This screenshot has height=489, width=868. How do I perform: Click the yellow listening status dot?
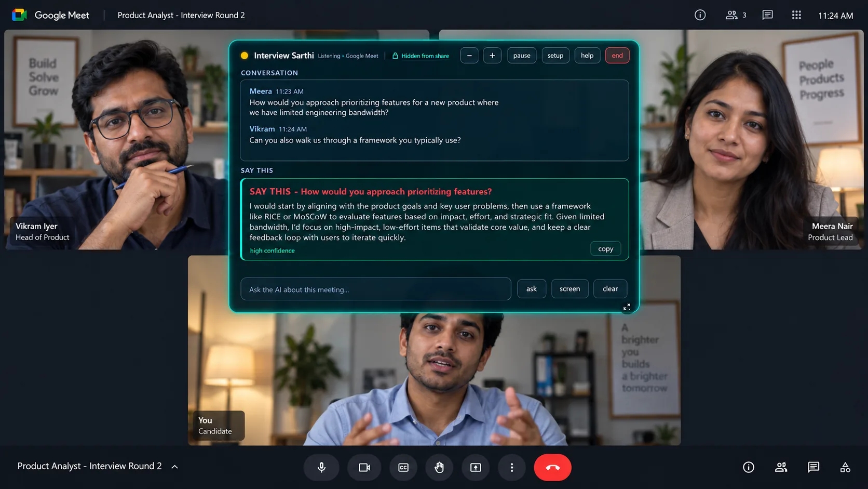[x=245, y=56]
